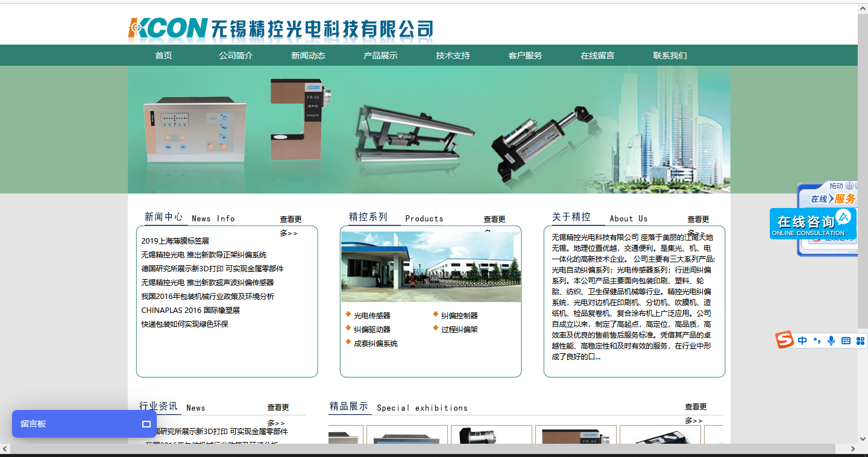The image size is (868, 457).
Task: Click the brown FR-55 sensor thumbnail in 精品展示
Action: [576, 435]
